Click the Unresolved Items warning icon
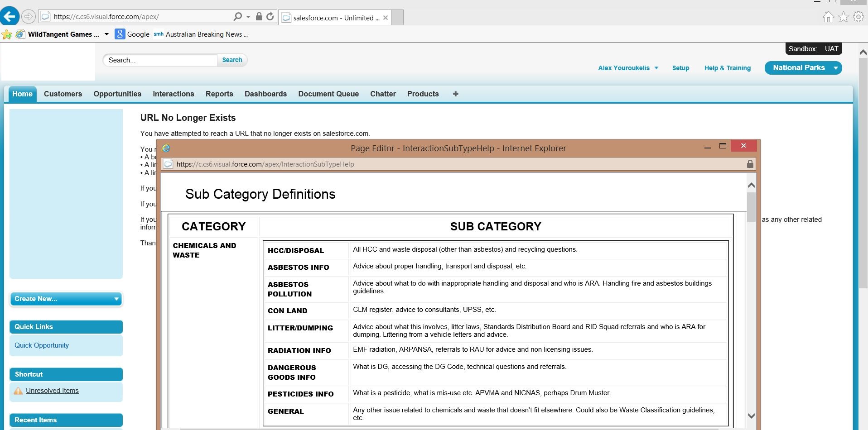Image resolution: width=868 pixels, height=430 pixels. (x=18, y=391)
